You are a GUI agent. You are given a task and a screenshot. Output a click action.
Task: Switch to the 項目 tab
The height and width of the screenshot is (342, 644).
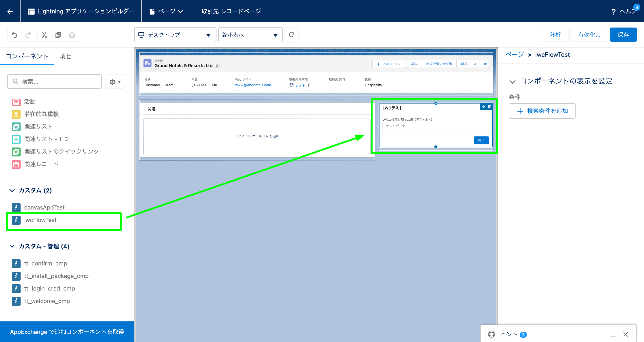[x=66, y=56]
